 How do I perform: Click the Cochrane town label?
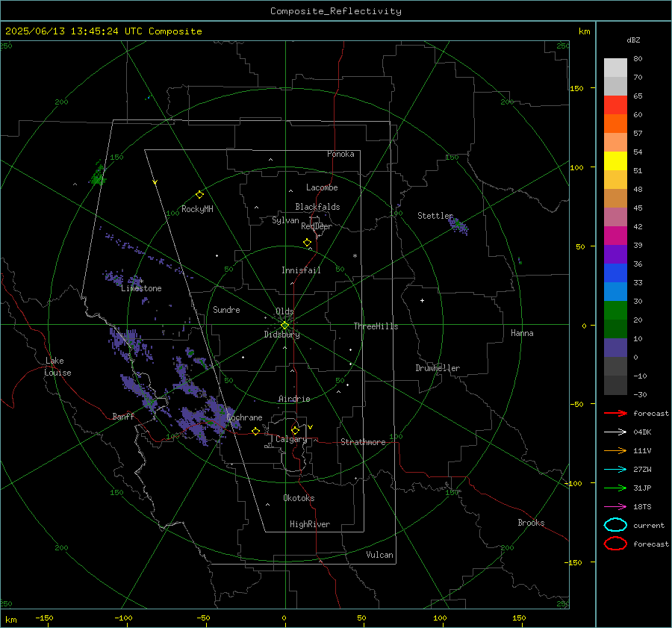244,417
